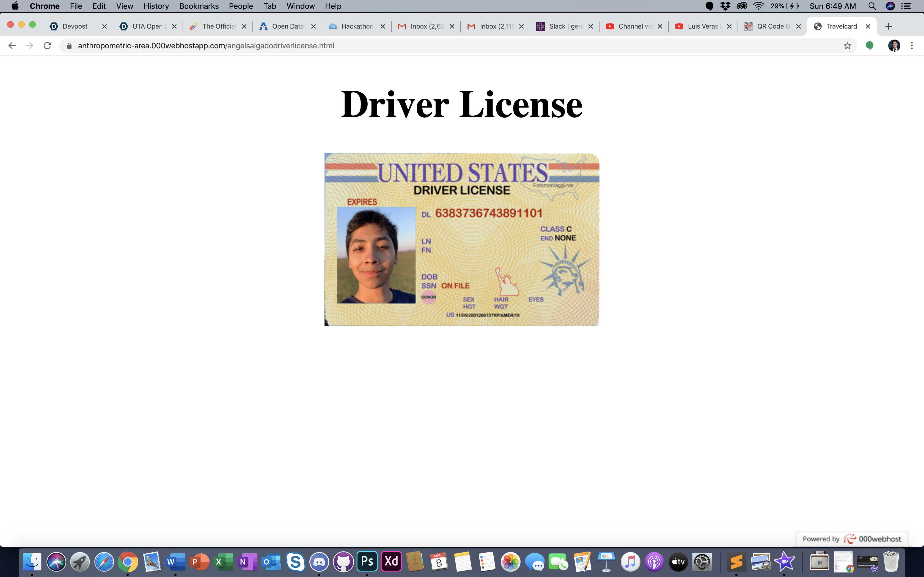924x577 pixels.
Task: Switch to the Devpost tab
Action: (x=75, y=26)
